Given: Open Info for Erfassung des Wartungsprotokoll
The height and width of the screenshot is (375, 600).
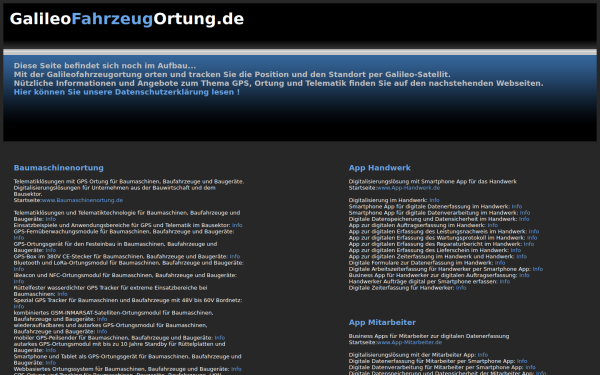Looking at the screenshot, I should point(532,238).
